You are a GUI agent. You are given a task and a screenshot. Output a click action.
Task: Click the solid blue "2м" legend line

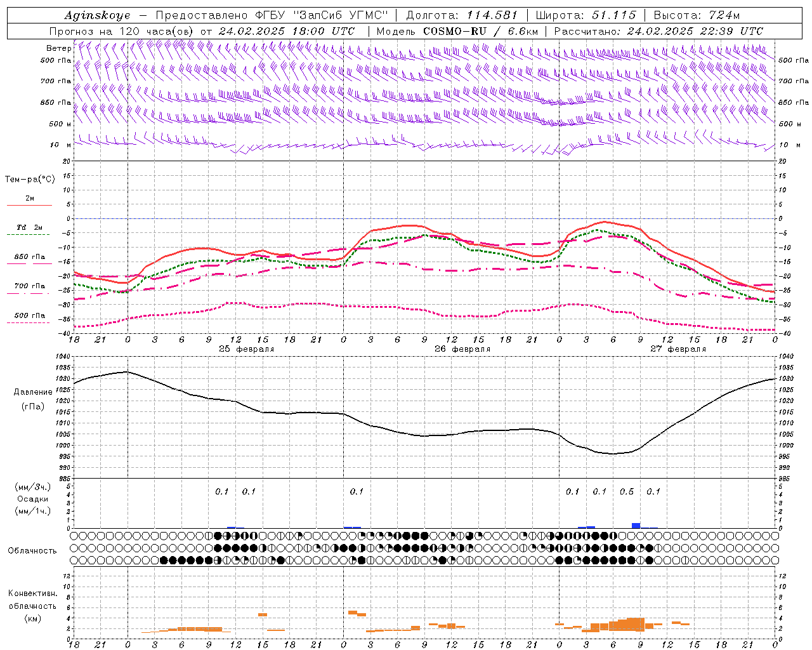29,205
